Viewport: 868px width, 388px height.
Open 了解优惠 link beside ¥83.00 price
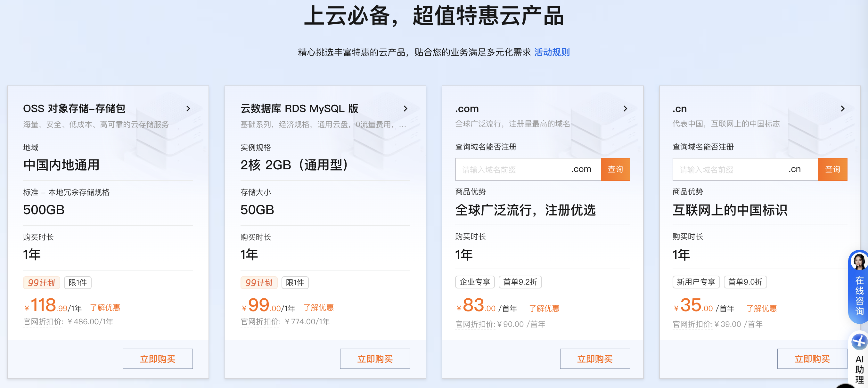[x=544, y=308]
